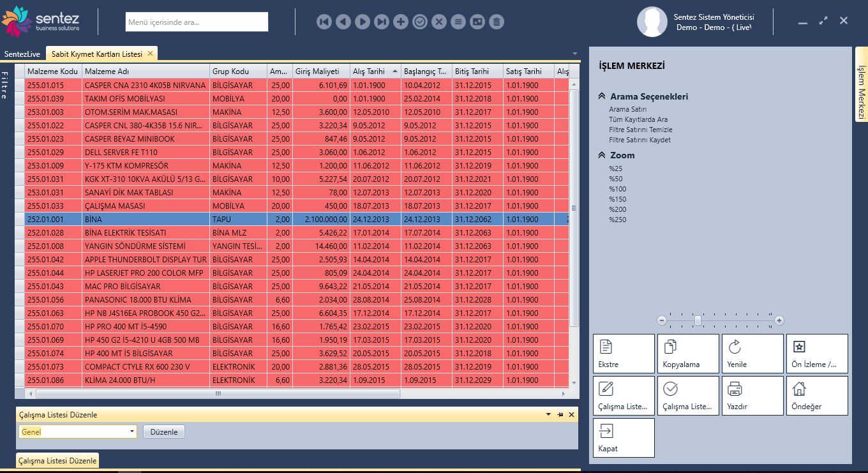Screen dimensions: 868x473
Task: Open Ön İzleme print preview tile
Action: pos(817,354)
